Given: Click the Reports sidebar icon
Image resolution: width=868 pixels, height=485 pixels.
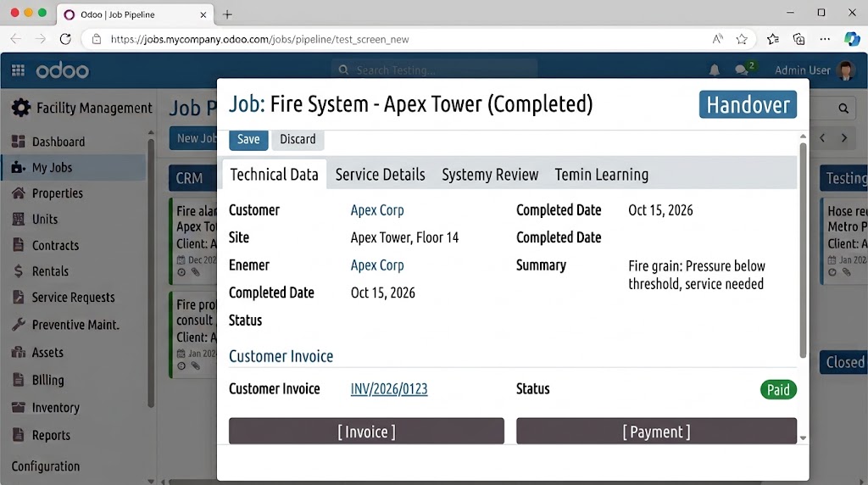Looking at the screenshot, I should tap(19, 435).
